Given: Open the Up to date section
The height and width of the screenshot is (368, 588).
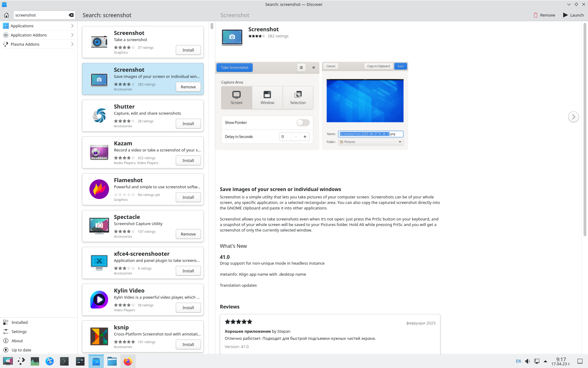Looking at the screenshot, I should pyautogui.click(x=21, y=350).
